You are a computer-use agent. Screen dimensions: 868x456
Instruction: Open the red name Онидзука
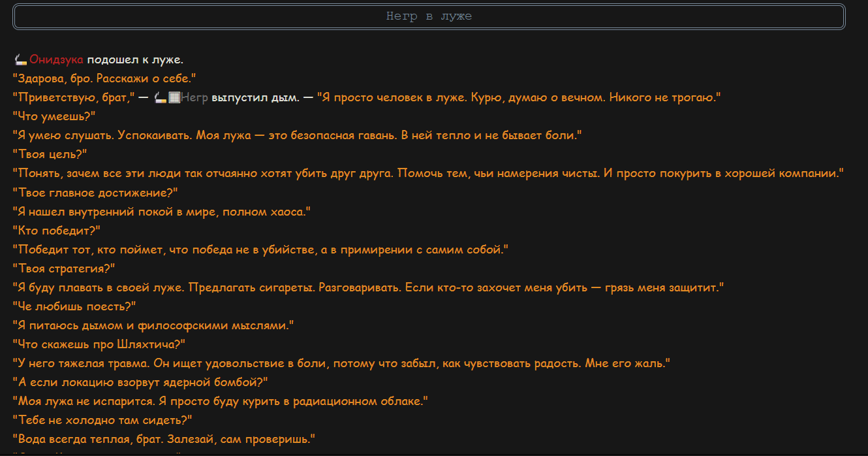(x=56, y=60)
